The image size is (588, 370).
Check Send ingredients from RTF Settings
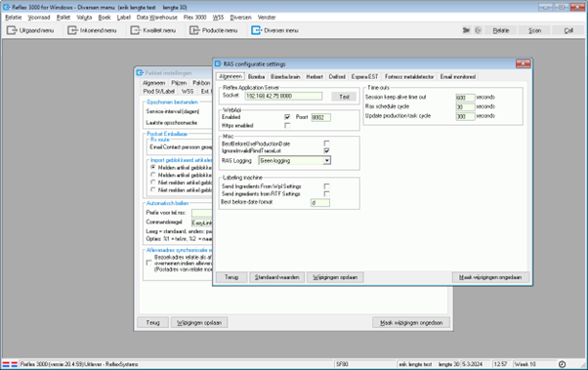(x=326, y=194)
